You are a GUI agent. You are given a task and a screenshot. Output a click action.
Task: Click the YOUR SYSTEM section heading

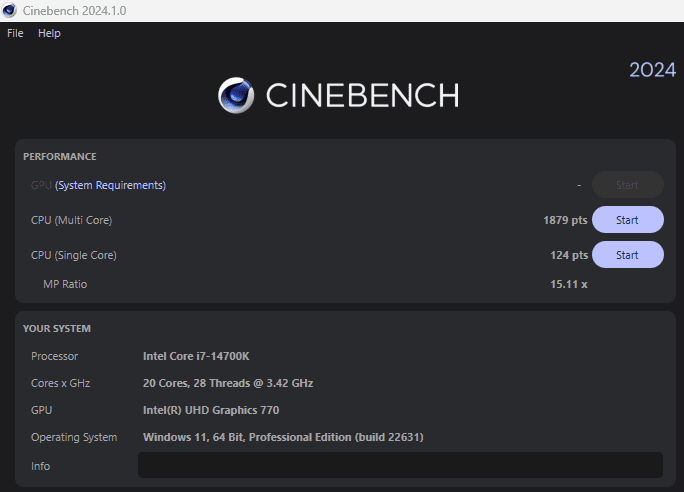coord(57,328)
